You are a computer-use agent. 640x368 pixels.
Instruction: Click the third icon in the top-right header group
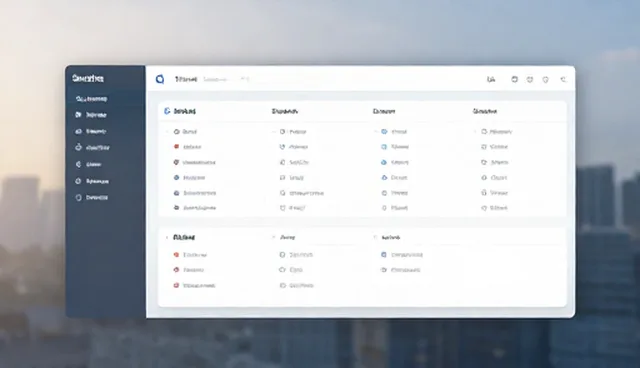point(545,80)
